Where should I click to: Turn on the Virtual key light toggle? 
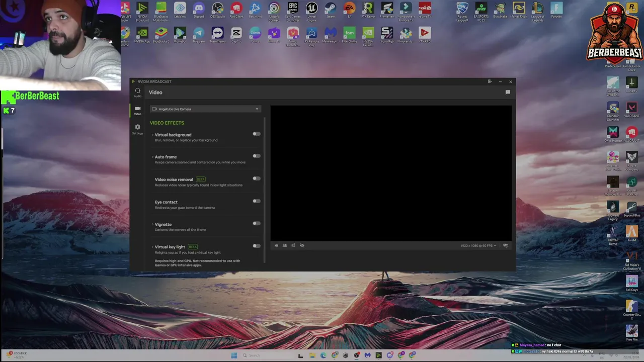[257, 246]
